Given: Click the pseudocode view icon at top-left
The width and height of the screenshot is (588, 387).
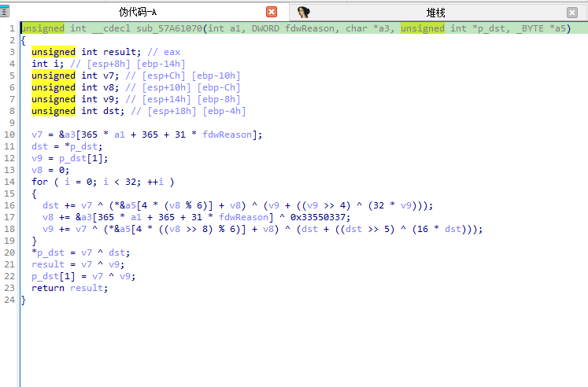Looking at the screenshot, I should click(x=5, y=12).
